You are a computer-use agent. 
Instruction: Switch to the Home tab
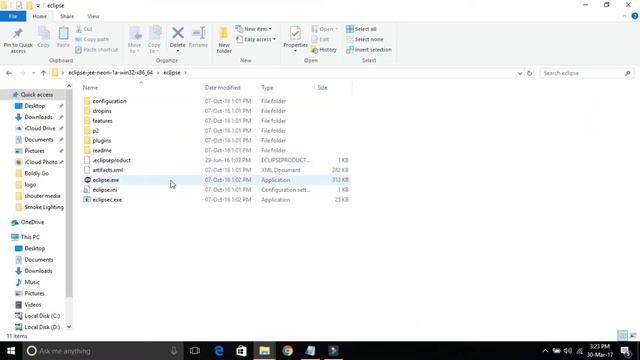pyautogui.click(x=40, y=16)
